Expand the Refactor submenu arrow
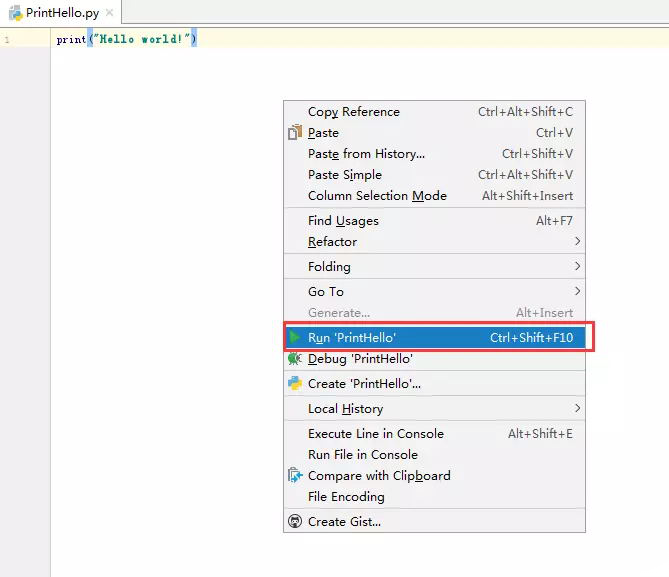The image size is (669, 577). [577, 241]
